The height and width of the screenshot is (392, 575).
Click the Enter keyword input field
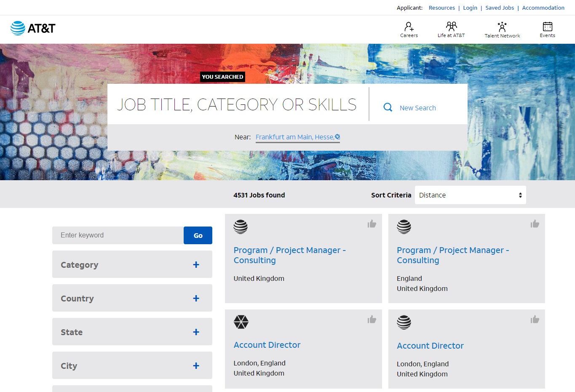coord(118,235)
